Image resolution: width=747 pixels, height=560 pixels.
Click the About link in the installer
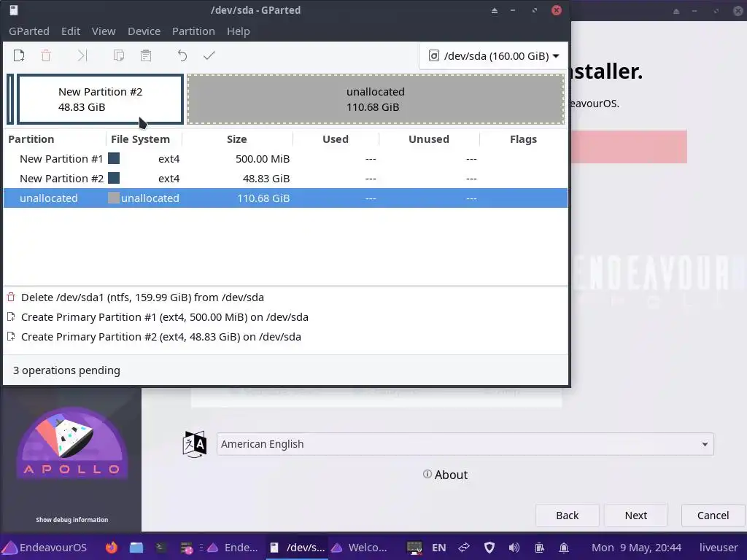click(446, 475)
